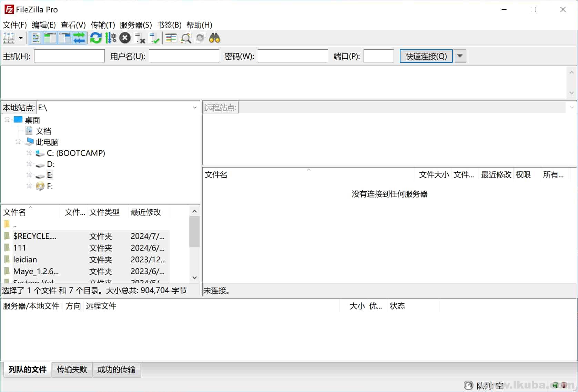The width and height of the screenshot is (578, 392).
Task: Open the 编辑(E) menu
Action: pyautogui.click(x=43, y=25)
